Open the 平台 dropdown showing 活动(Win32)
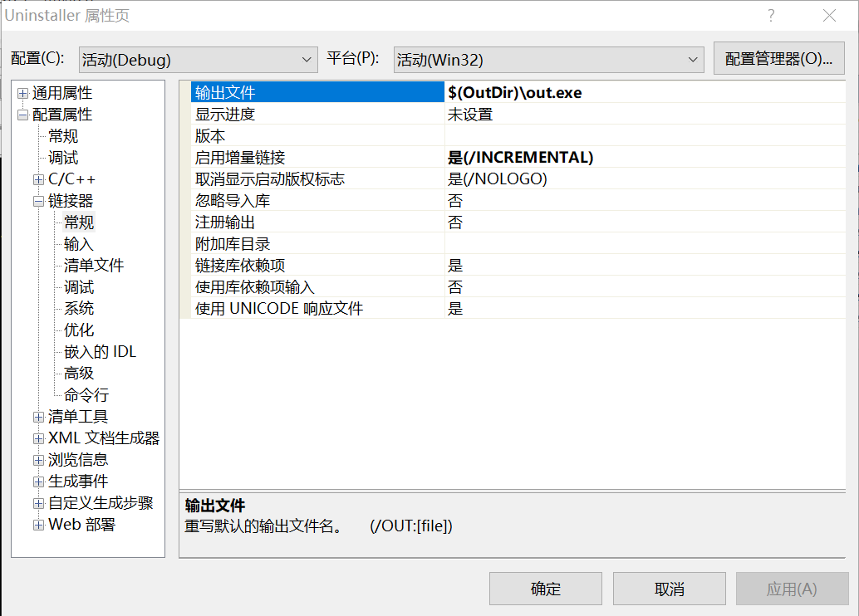The image size is (859, 616). click(548, 60)
